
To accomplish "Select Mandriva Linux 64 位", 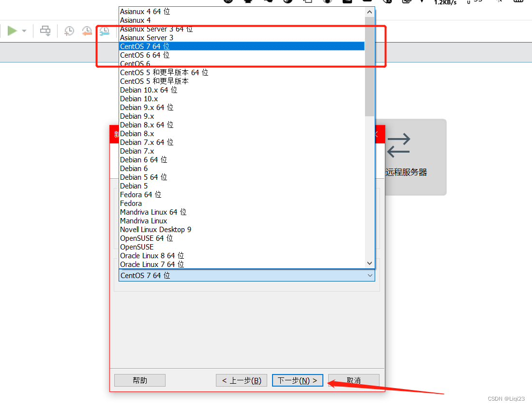I will point(242,212).
